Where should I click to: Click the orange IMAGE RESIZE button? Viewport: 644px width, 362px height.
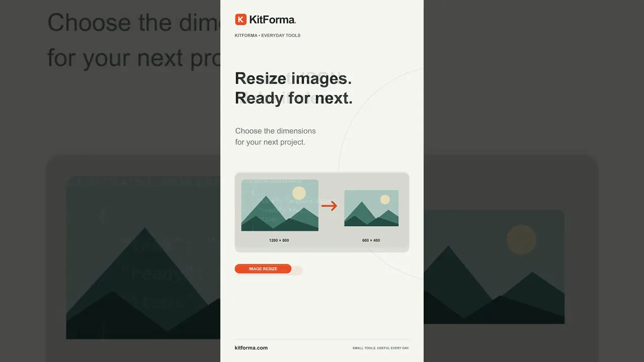pos(263,269)
